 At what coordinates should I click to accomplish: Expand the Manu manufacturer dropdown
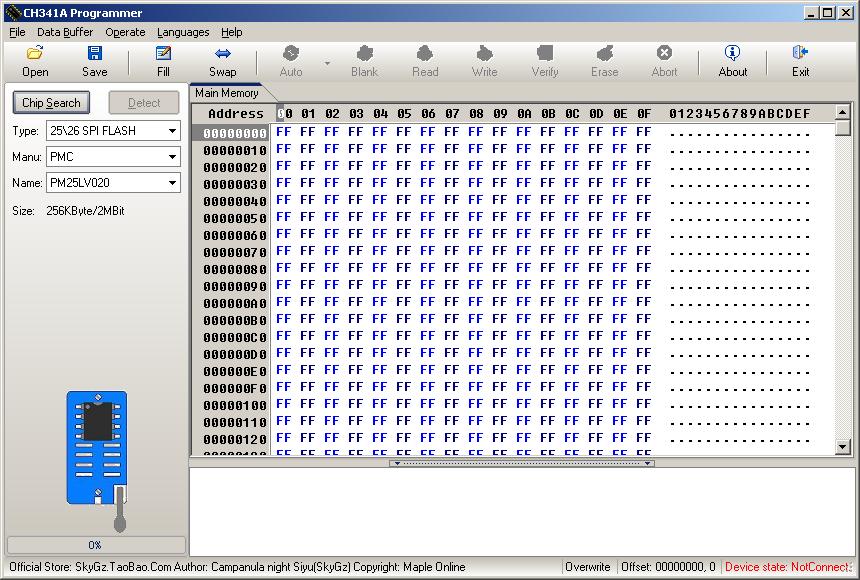pos(172,156)
